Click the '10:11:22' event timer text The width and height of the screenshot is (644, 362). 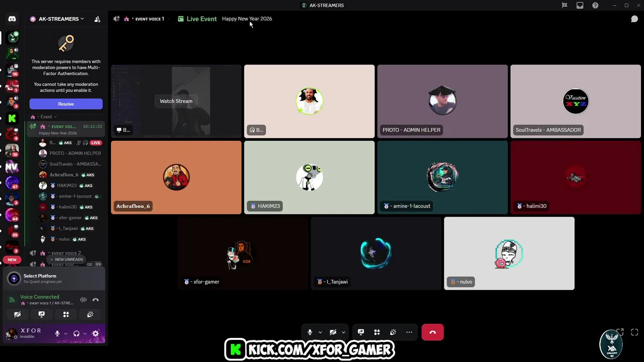point(93,127)
